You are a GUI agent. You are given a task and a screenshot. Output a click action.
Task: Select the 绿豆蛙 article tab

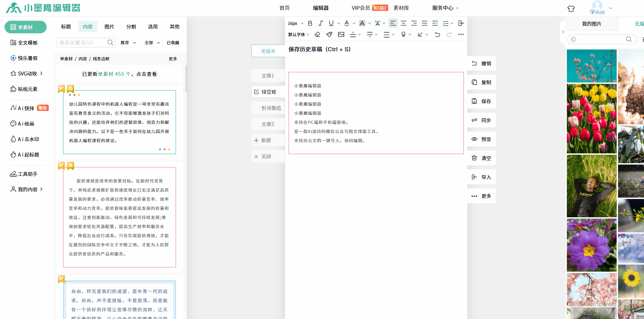point(268,92)
